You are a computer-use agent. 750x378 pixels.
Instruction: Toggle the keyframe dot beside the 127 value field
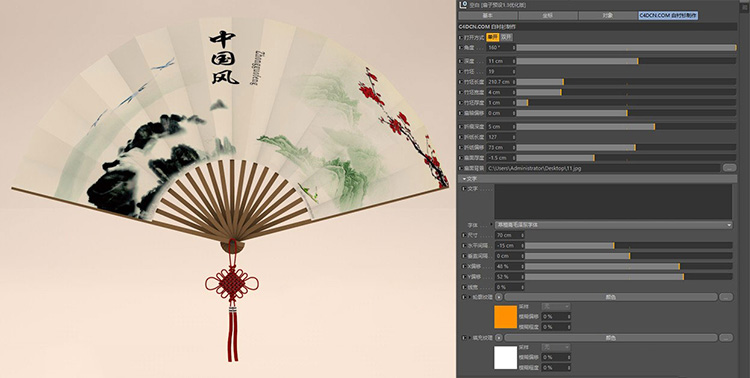point(461,137)
